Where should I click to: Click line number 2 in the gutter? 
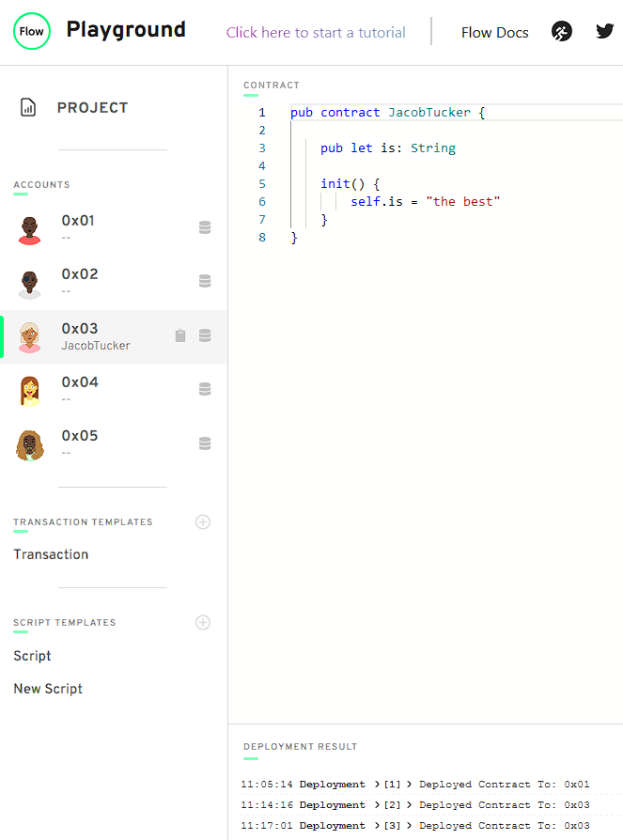click(262, 131)
